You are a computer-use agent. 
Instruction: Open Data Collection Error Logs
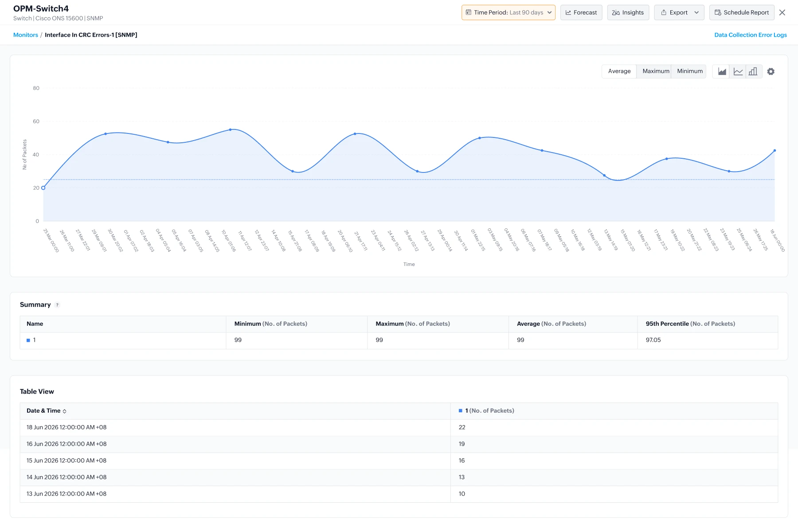(x=751, y=35)
